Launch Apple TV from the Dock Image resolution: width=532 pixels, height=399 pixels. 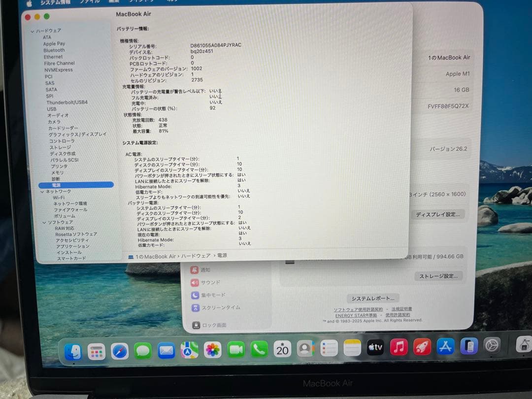375,347
